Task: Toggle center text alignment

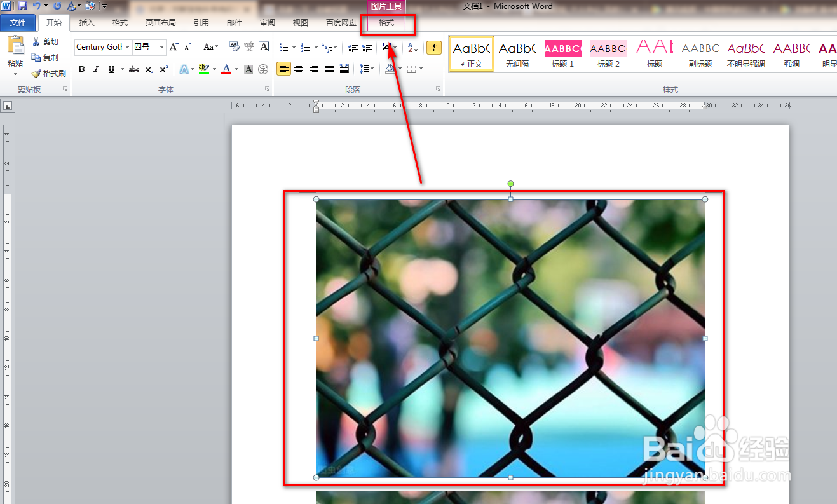Action: pos(299,69)
